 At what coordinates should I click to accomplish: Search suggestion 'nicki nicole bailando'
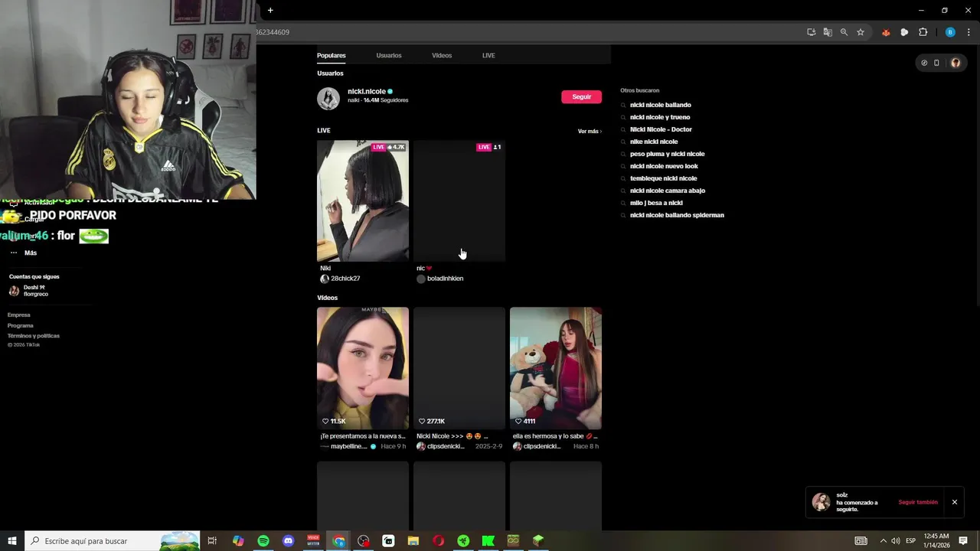click(661, 105)
